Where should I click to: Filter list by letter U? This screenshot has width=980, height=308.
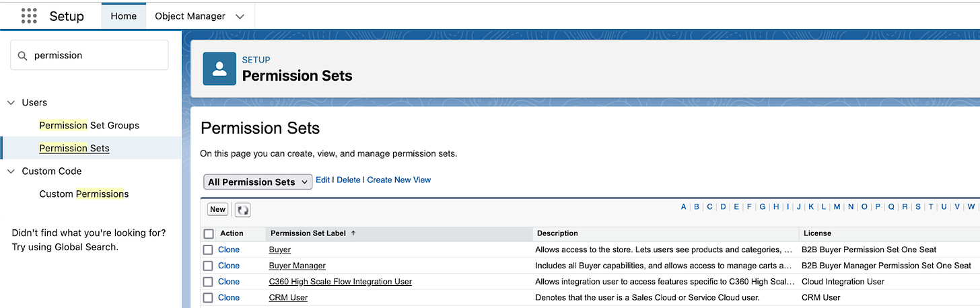[x=944, y=207]
